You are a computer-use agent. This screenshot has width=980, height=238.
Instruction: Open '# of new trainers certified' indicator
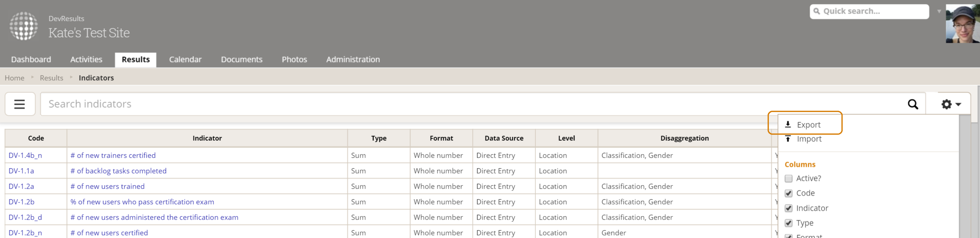pyautogui.click(x=113, y=155)
